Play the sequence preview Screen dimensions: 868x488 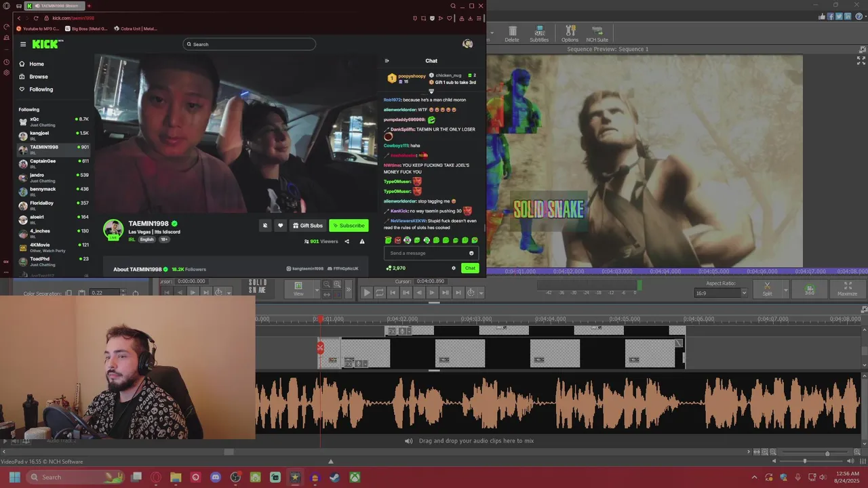click(366, 293)
